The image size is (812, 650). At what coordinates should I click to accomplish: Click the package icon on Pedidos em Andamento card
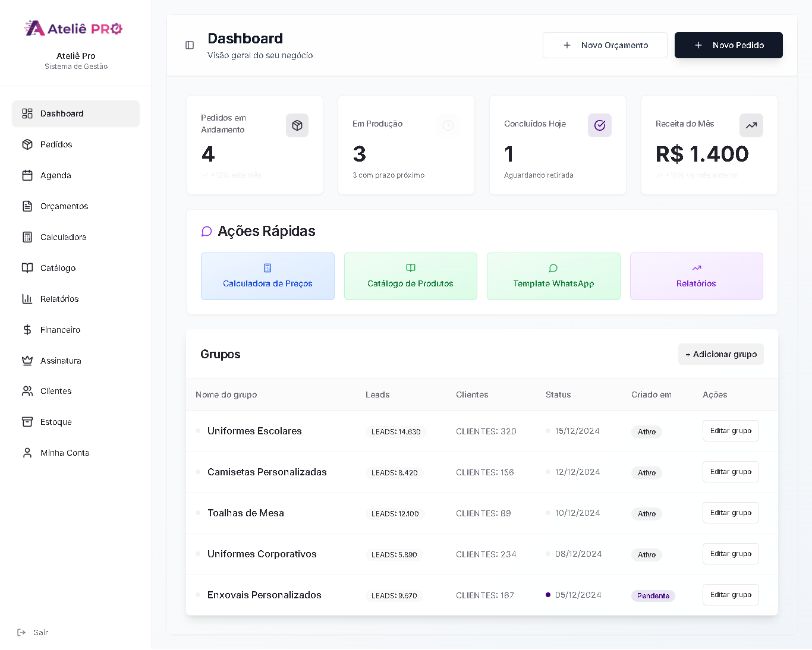[x=297, y=125]
